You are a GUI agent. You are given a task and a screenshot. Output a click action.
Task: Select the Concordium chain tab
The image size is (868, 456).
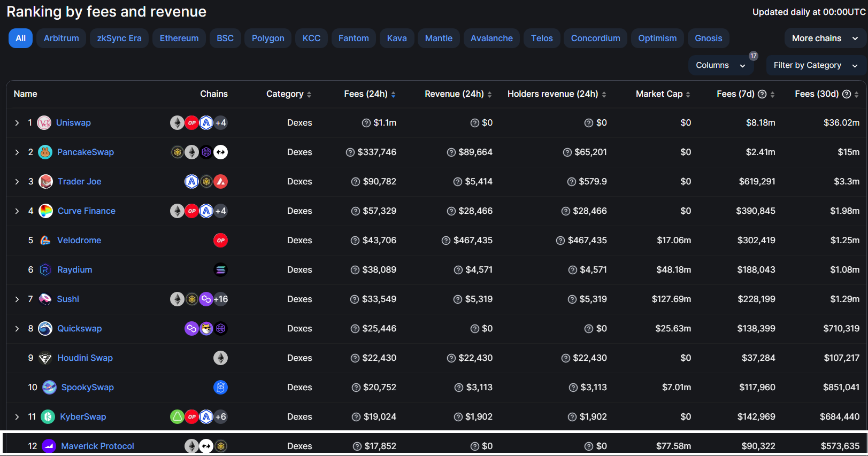pyautogui.click(x=596, y=38)
